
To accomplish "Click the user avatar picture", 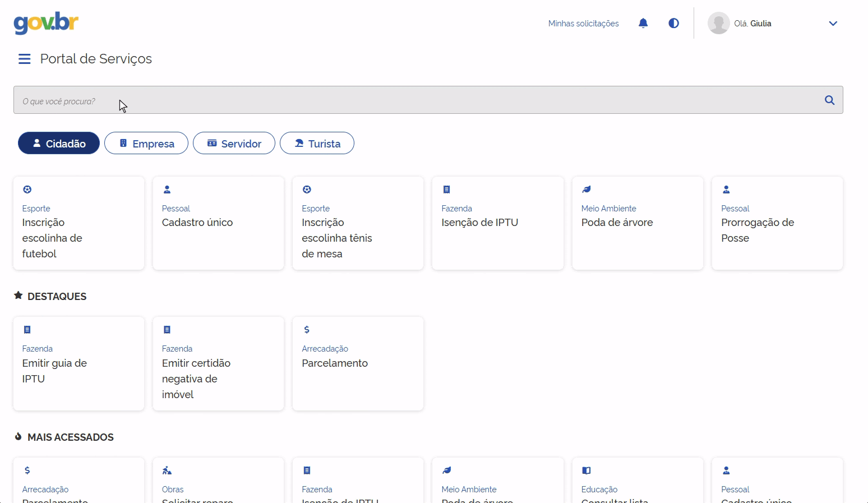I will point(718,23).
